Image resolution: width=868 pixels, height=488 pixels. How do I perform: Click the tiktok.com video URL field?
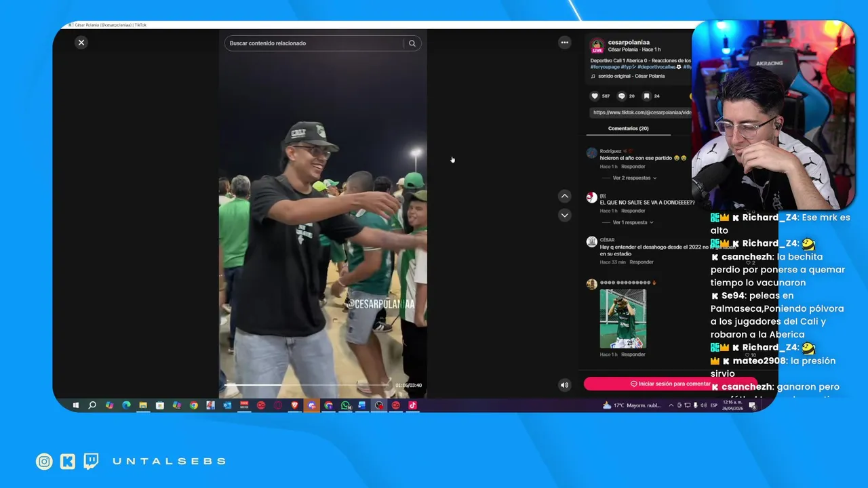point(641,113)
